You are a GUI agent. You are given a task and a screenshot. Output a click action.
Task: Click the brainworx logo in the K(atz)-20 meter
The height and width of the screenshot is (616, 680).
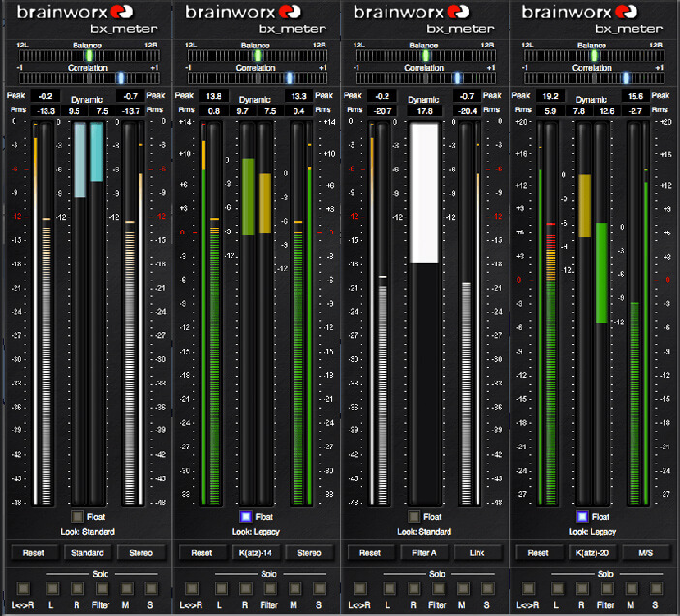click(595, 14)
